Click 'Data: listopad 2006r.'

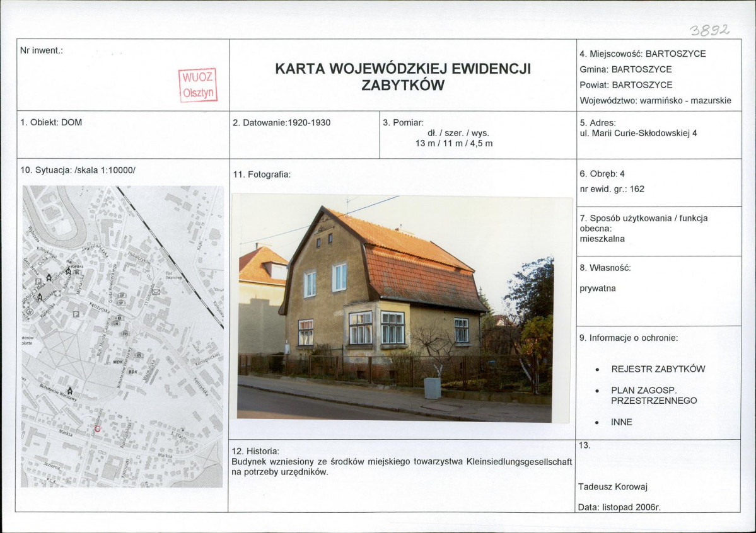(619, 507)
